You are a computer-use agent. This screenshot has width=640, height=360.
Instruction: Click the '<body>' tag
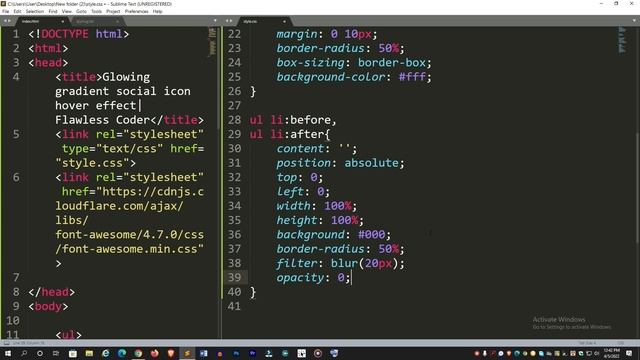pos(48,306)
